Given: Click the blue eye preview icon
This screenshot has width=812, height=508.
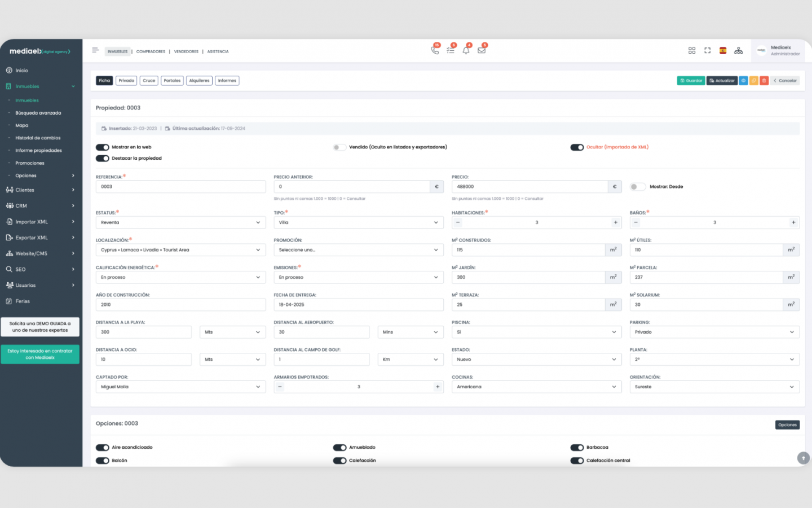Looking at the screenshot, I should pyautogui.click(x=743, y=81).
